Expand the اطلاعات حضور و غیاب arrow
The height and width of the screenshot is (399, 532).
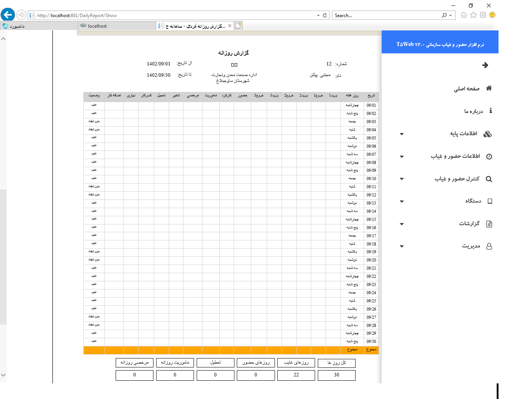click(x=402, y=157)
